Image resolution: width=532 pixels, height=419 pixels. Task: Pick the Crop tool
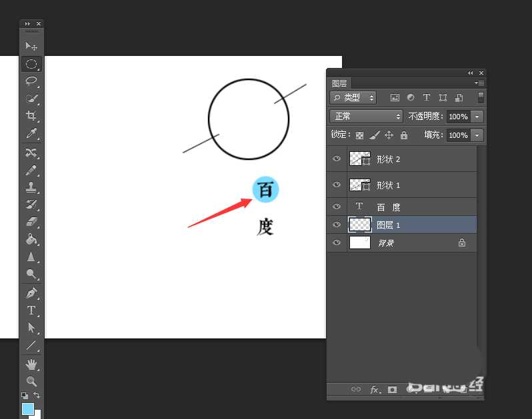click(31, 116)
